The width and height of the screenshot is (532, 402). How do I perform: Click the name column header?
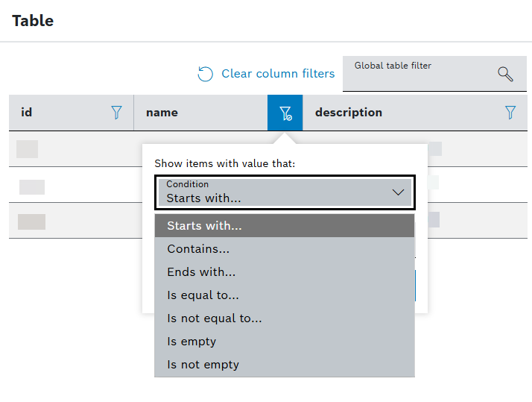tap(162, 113)
